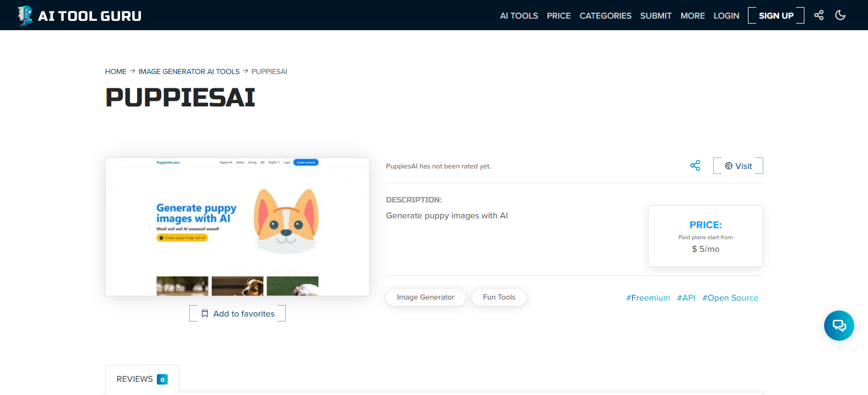Open the PRICE menu item
This screenshot has height=395, width=868.
[x=559, y=16]
